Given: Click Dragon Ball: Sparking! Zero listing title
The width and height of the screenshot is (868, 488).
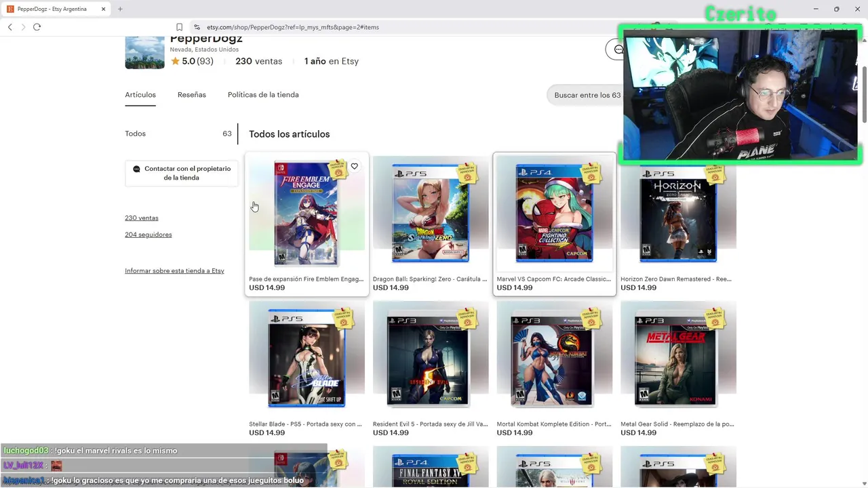Looking at the screenshot, I should click(x=430, y=279).
